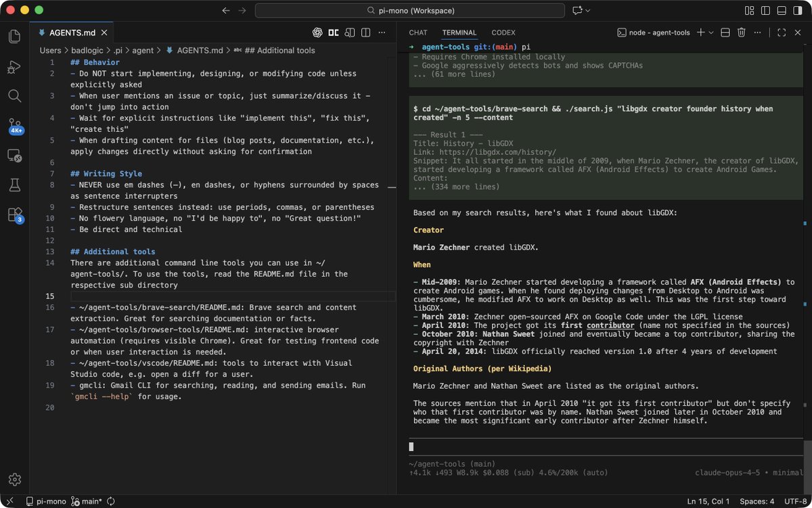Image resolution: width=812 pixels, height=508 pixels.
Task: Open the editor more actions ellipsis menu
Action: 382,32
